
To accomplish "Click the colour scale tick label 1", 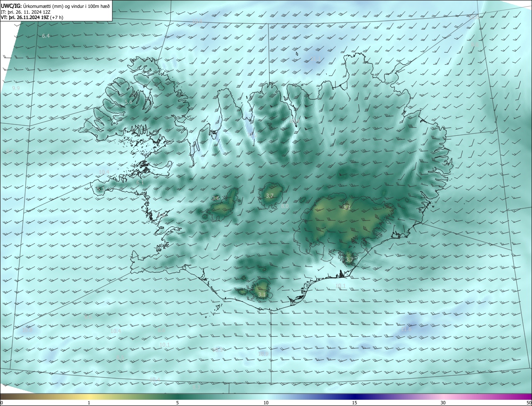I will (89, 403).
